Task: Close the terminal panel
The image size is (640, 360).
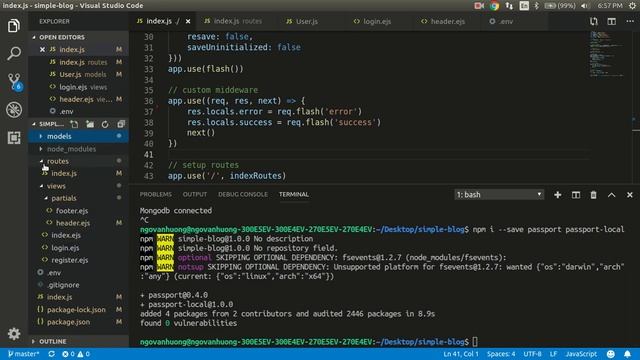Action: click(x=629, y=195)
